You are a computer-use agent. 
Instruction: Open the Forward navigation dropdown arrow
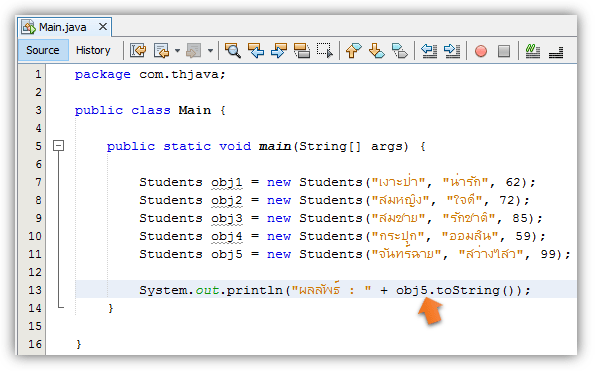pos(210,50)
